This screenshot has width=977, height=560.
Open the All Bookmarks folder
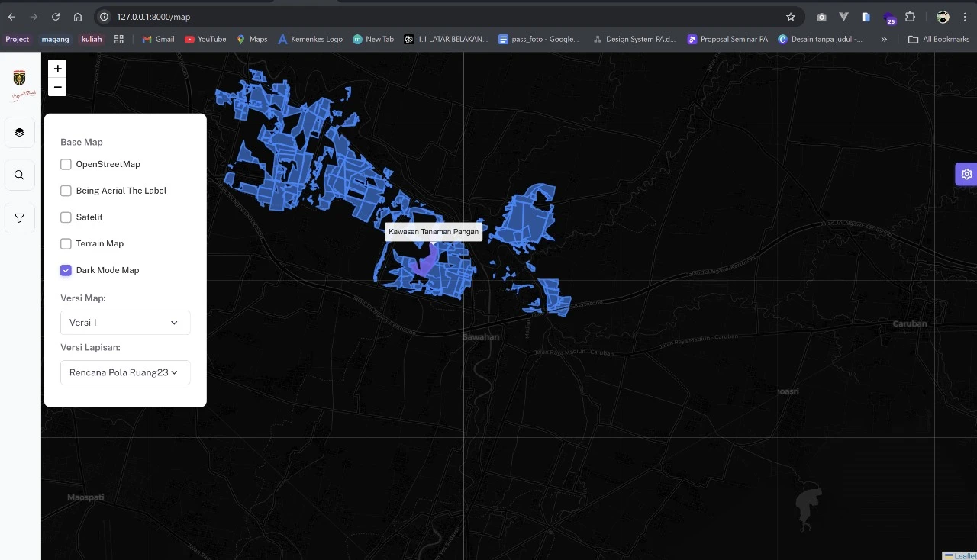pyautogui.click(x=939, y=40)
